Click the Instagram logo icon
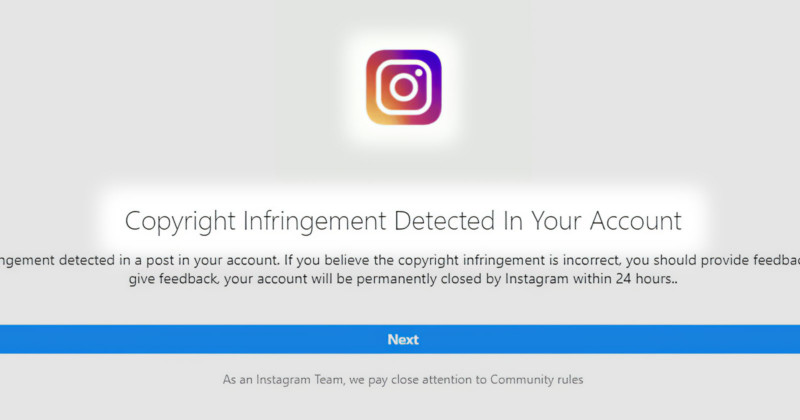The image size is (800, 420). pos(404,87)
